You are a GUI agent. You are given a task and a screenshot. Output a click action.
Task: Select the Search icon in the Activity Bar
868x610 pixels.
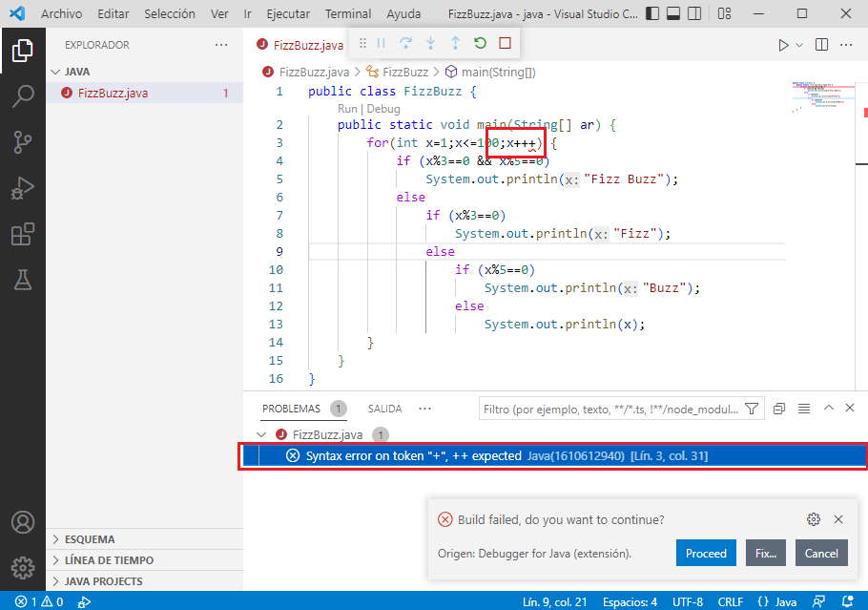point(21,95)
